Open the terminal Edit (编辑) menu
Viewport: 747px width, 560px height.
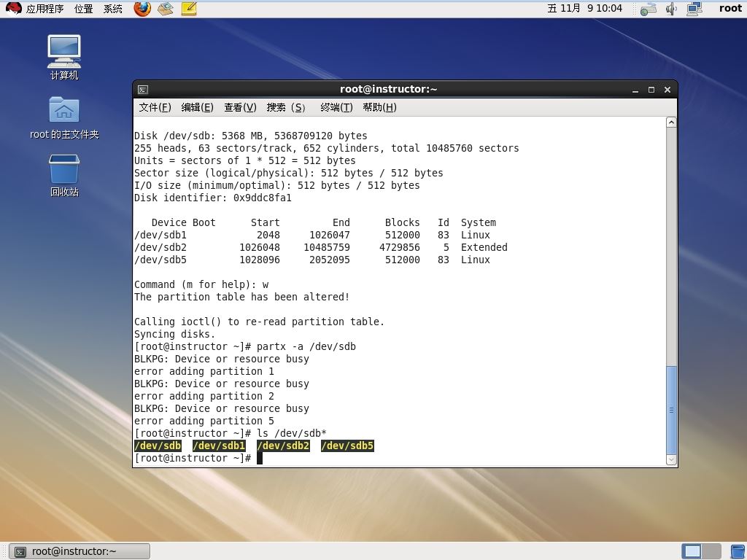[x=197, y=107]
